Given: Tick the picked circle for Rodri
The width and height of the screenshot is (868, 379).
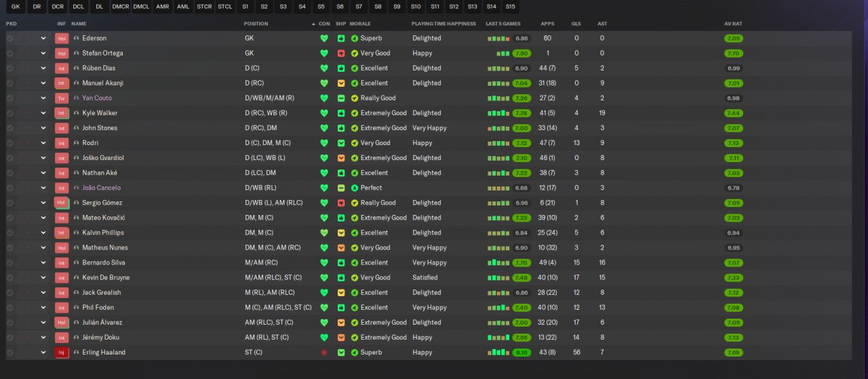Looking at the screenshot, I should pos(9,143).
